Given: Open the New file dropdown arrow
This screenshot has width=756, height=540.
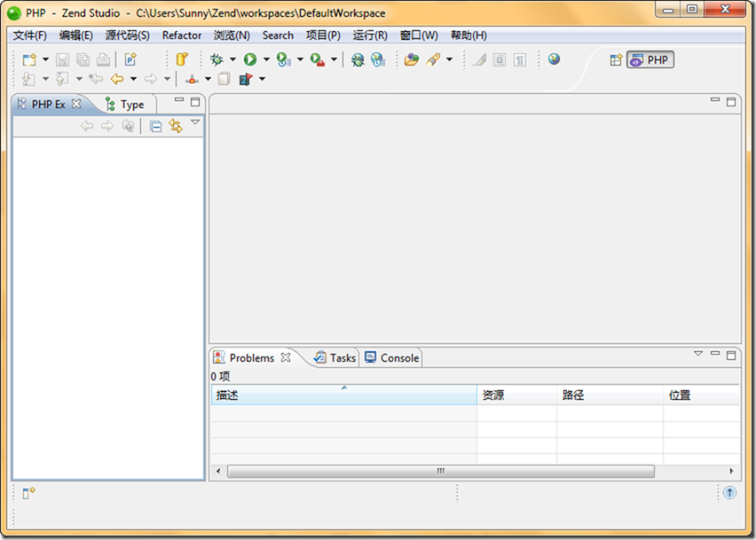Looking at the screenshot, I should pos(45,59).
